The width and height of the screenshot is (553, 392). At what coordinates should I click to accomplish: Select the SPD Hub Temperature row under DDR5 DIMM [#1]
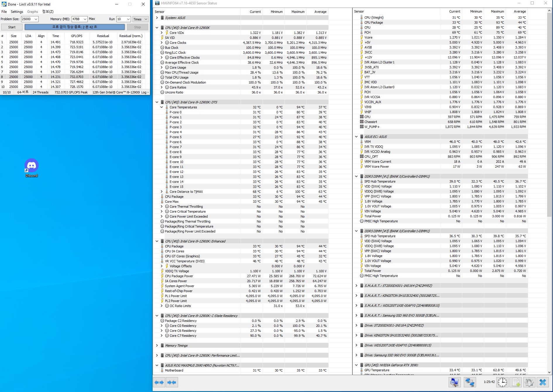point(441,181)
